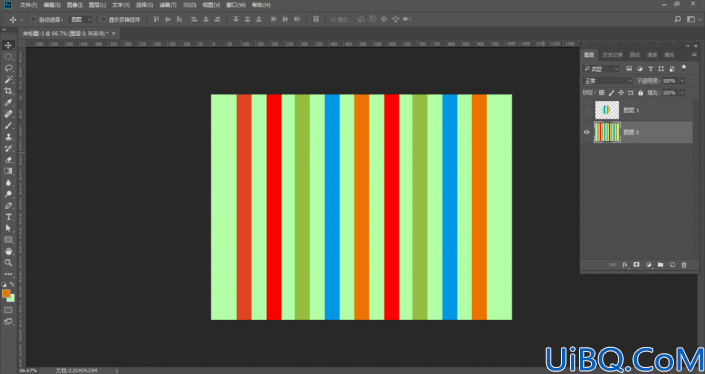Hide layer 0 with eye icon
Viewport: 705px width, 374px height.
pos(586,132)
